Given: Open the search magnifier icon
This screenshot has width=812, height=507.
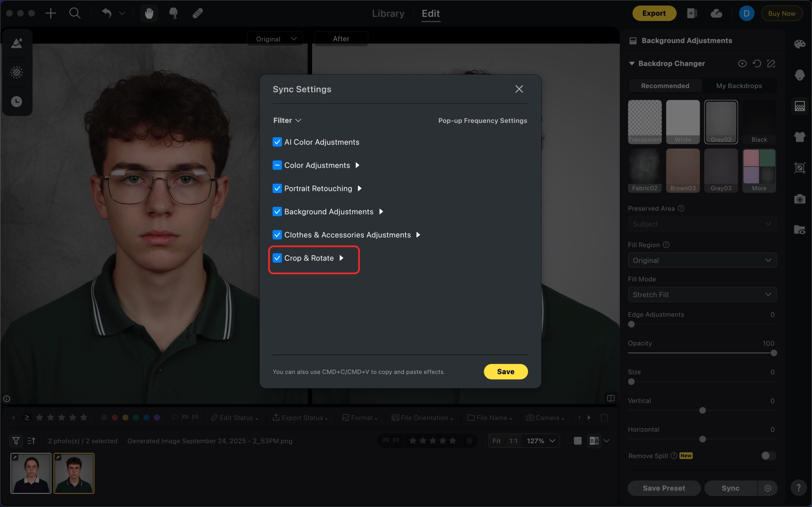Looking at the screenshot, I should 75,13.
